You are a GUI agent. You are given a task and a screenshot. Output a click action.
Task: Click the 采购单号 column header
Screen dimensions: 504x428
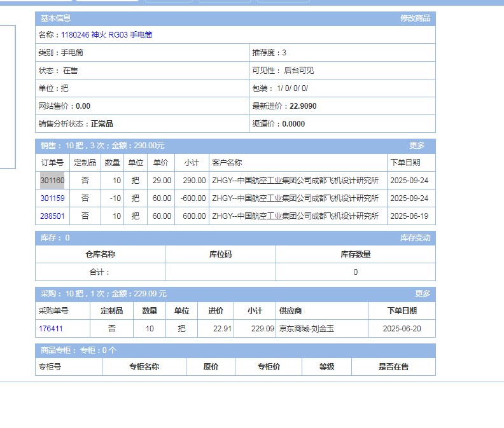click(53, 311)
